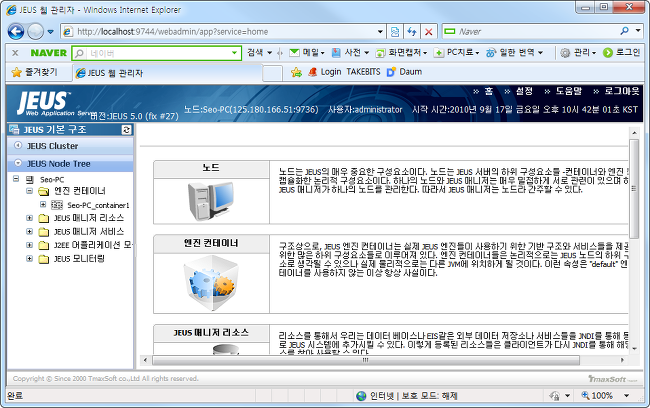This screenshot has height=408, width=650.
Task: Open the address bar history dropdown
Action: tap(380, 32)
